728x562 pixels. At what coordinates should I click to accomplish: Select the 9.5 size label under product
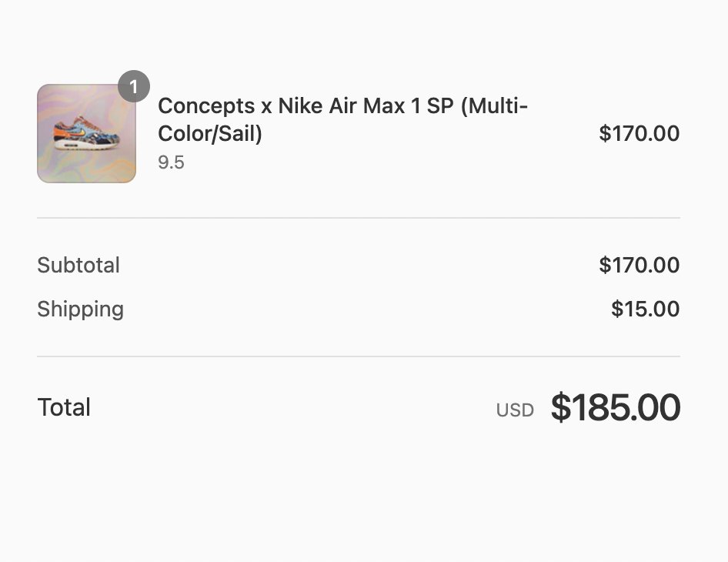[x=171, y=162]
